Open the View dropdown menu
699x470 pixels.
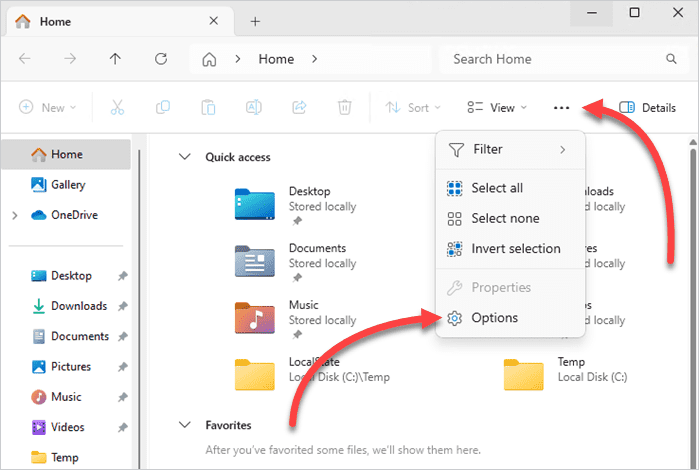click(497, 107)
